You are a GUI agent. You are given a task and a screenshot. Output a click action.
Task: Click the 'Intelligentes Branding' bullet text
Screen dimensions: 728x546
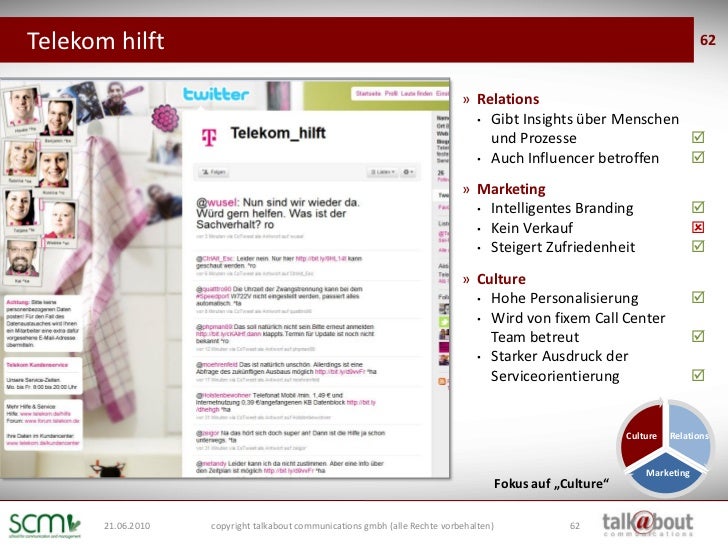coord(562,208)
